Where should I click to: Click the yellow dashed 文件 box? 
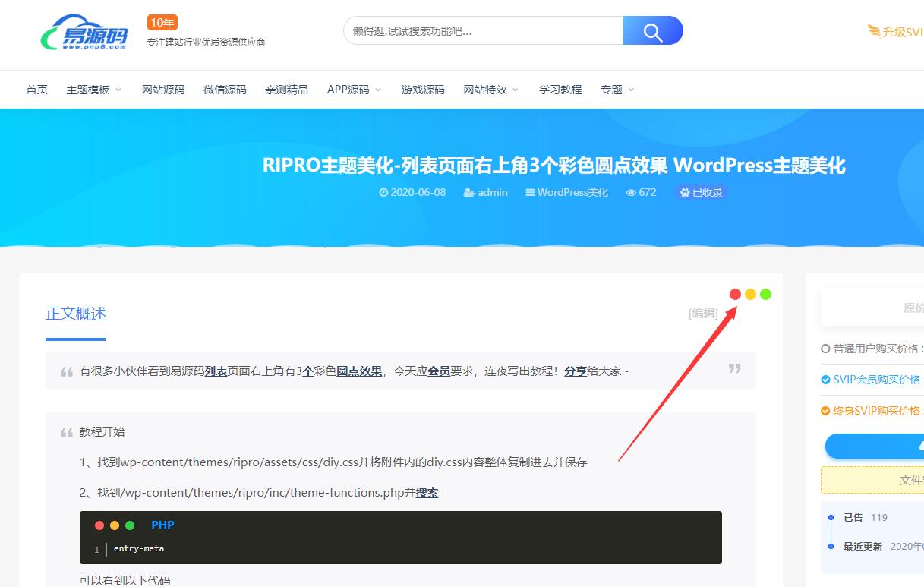[x=872, y=480]
